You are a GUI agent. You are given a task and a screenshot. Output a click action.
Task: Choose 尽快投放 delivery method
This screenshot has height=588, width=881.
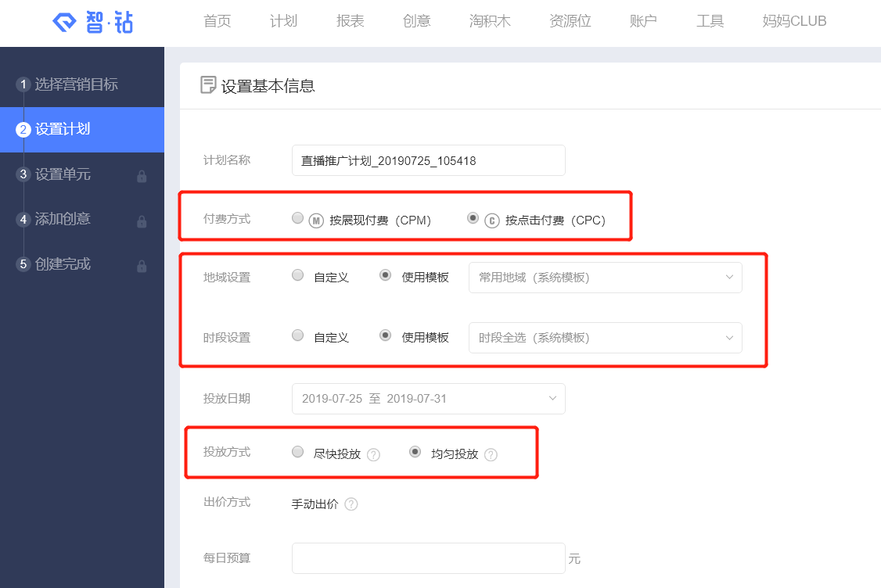click(x=297, y=452)
